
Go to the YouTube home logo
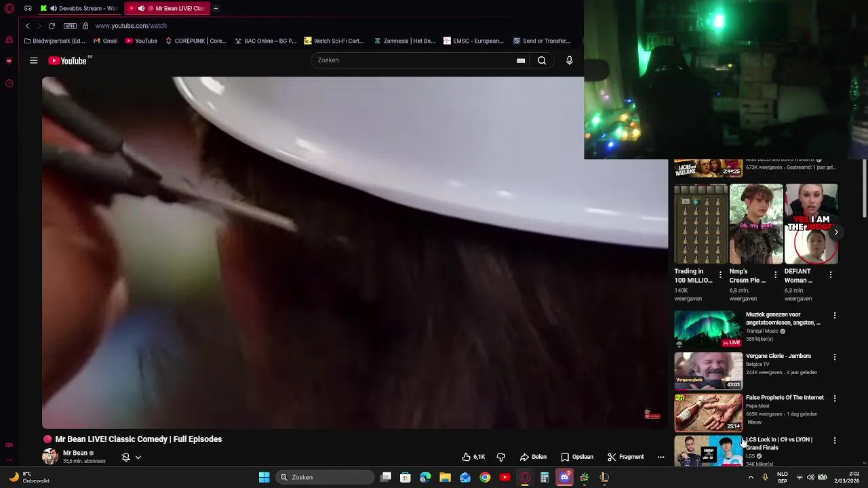[x=68, y=61]
